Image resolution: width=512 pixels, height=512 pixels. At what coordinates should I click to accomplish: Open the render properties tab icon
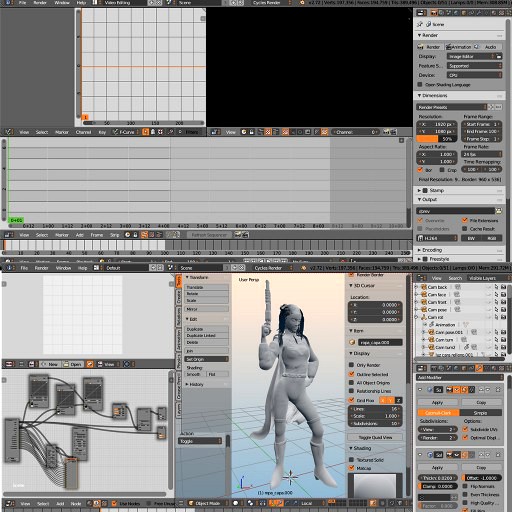[434, 13]
